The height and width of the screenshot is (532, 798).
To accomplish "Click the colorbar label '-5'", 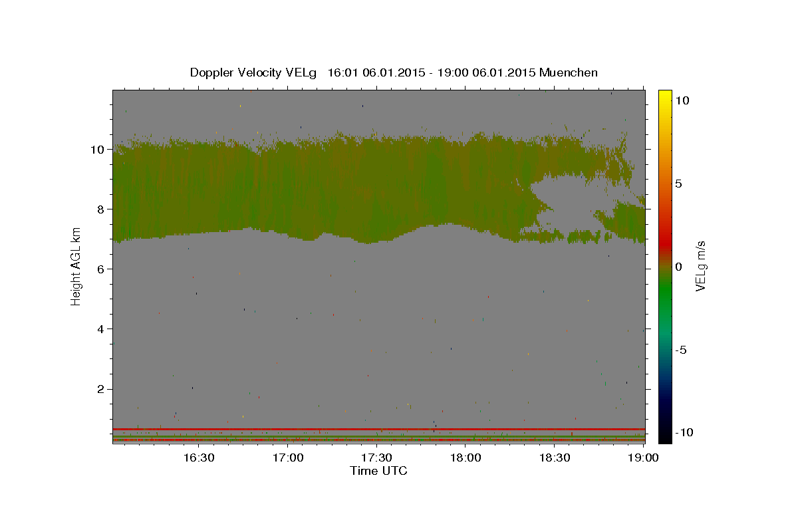I will [680, 350].
